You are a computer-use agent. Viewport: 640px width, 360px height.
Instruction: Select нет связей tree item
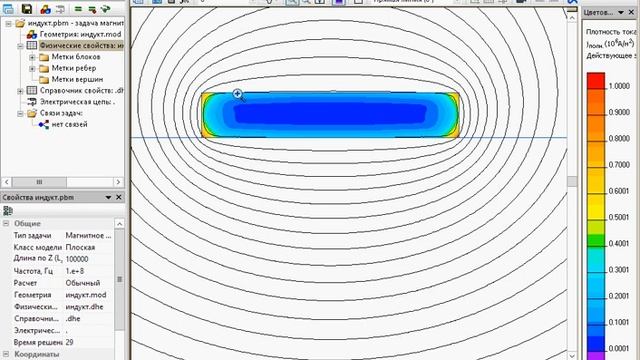point(69,124)
